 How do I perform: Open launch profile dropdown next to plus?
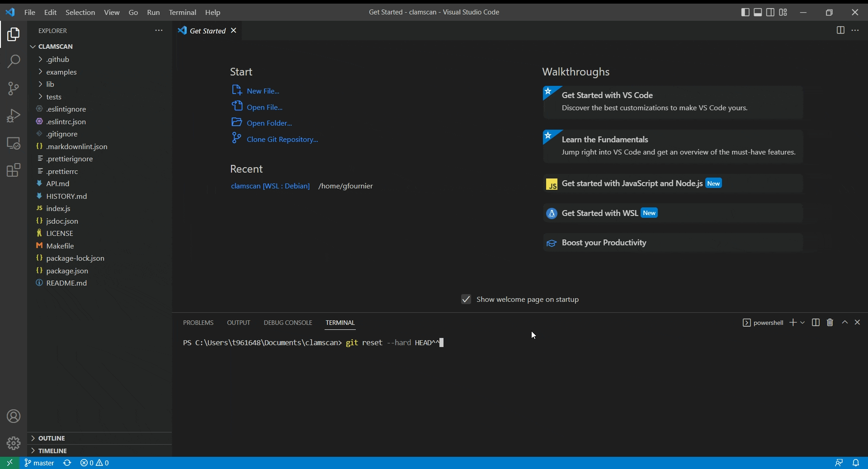[802, 322]
